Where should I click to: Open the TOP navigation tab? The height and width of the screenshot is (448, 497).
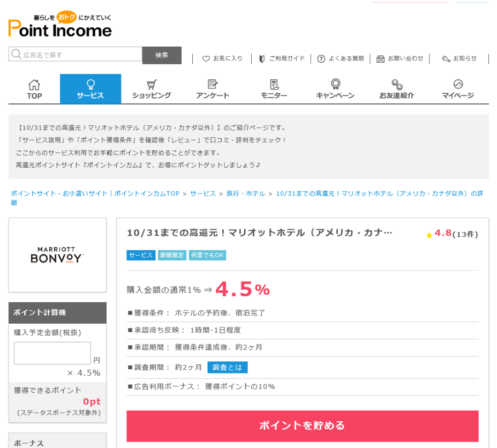coord(34,89)
